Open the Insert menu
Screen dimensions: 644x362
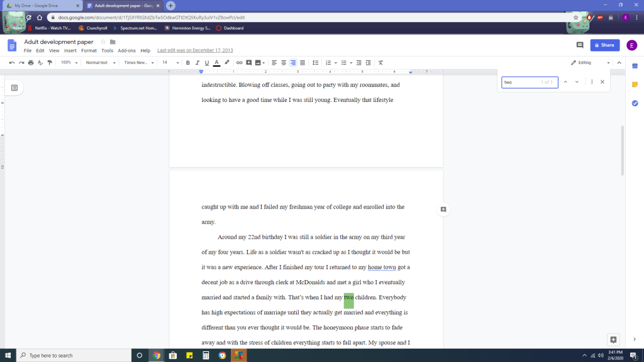tap(70, 51)
